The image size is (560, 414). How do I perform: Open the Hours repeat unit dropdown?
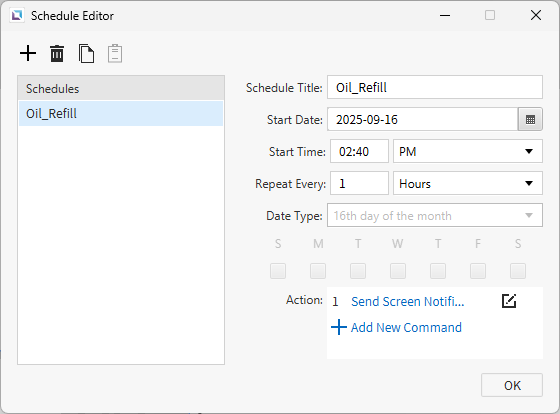468,183
